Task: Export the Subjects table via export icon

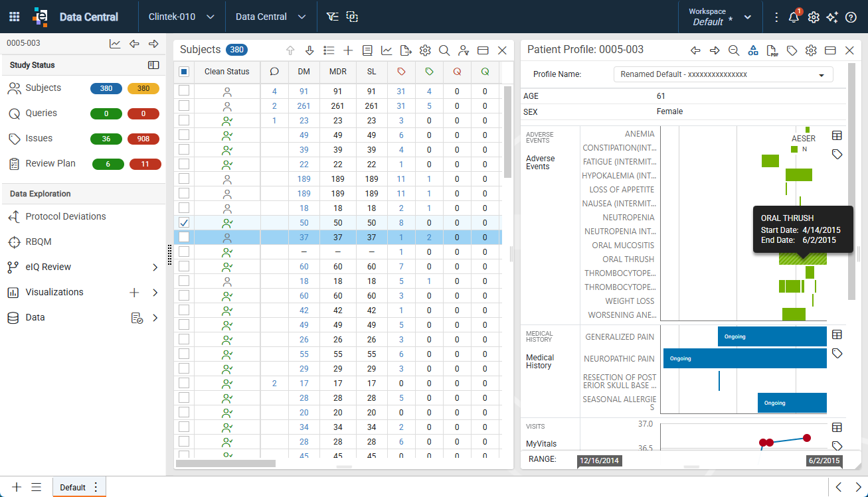Action: pos(406,50)
